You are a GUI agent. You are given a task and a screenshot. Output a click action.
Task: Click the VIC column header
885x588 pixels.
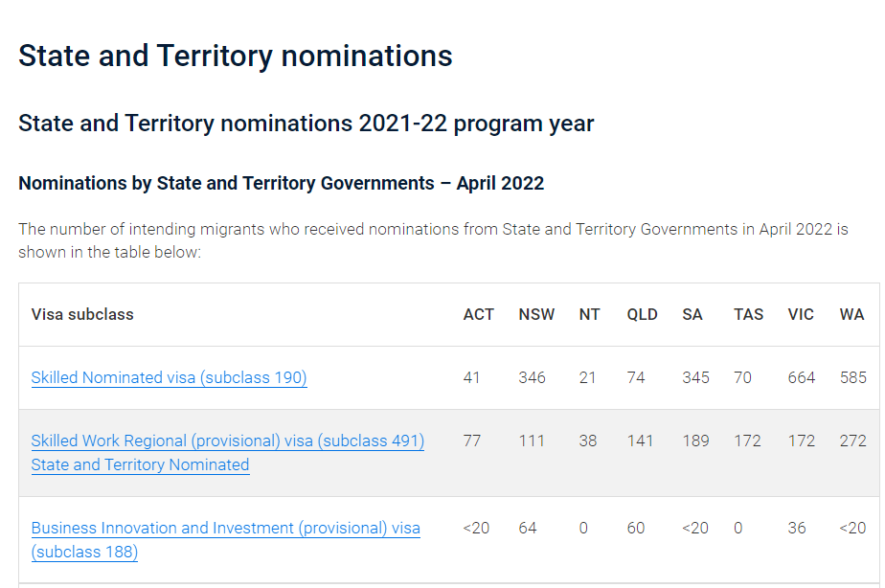point(801,314)
